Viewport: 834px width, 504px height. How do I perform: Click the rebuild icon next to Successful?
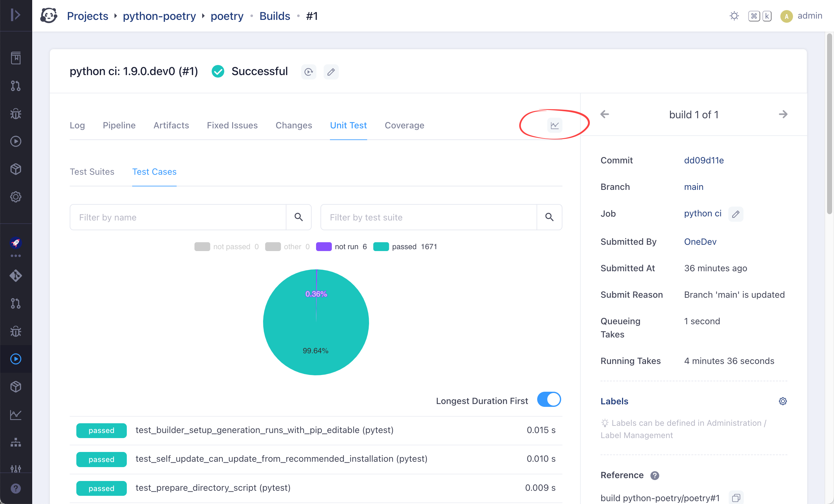pos(308,72)
